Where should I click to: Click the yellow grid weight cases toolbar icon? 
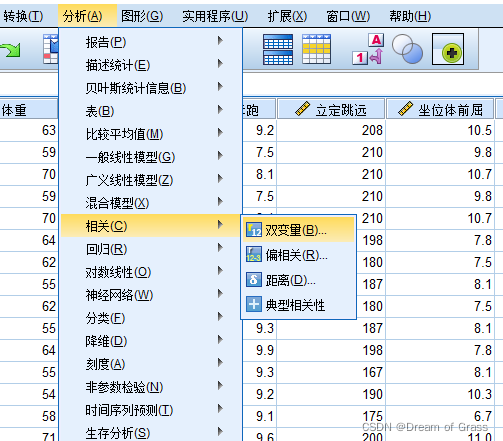pyautogui.click(x=316, y=49)
